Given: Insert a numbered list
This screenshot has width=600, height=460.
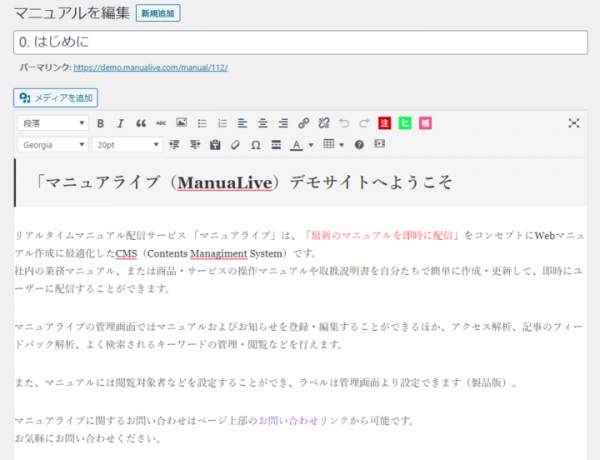Looking at the screenshot, I should click(222, 123).
